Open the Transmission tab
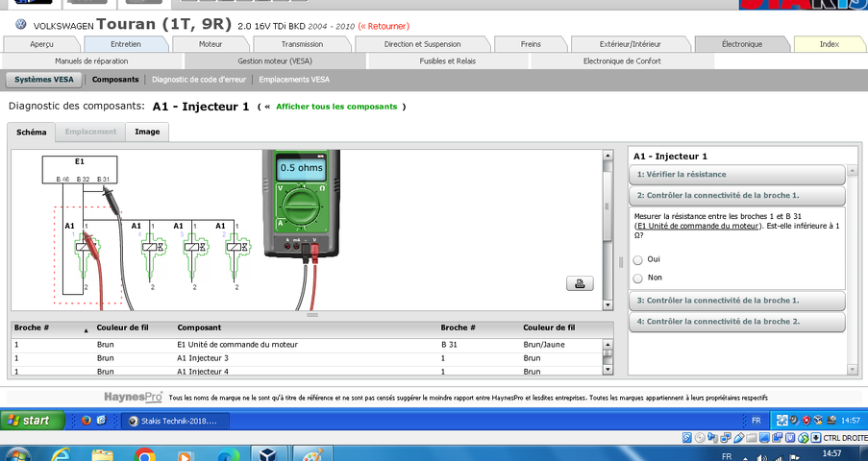This screenshot has height=461, width=868. pos(302,44)
